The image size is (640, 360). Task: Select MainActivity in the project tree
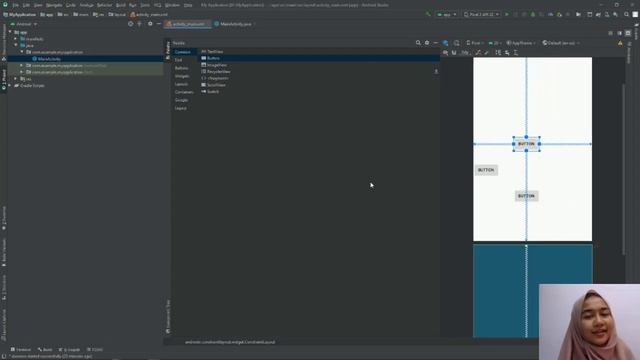[x=49, y=59]
